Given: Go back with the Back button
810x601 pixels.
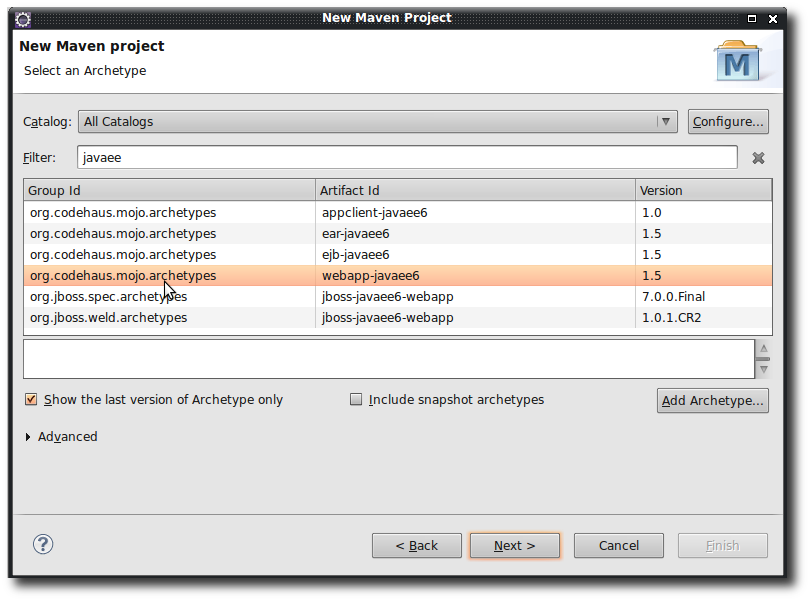Looking at the screenshot, I should [416, 545].
